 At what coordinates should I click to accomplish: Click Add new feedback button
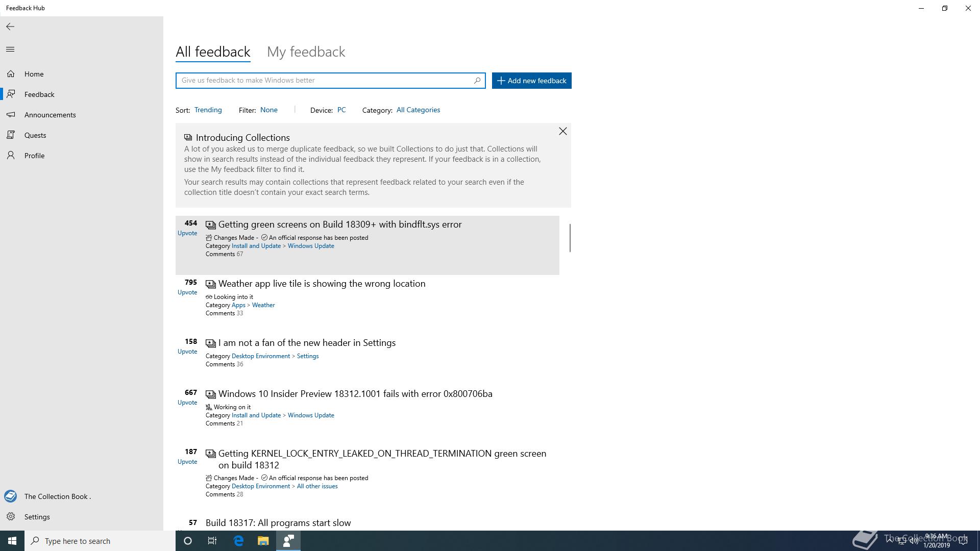pyautogui.click(x=531, y=81)
